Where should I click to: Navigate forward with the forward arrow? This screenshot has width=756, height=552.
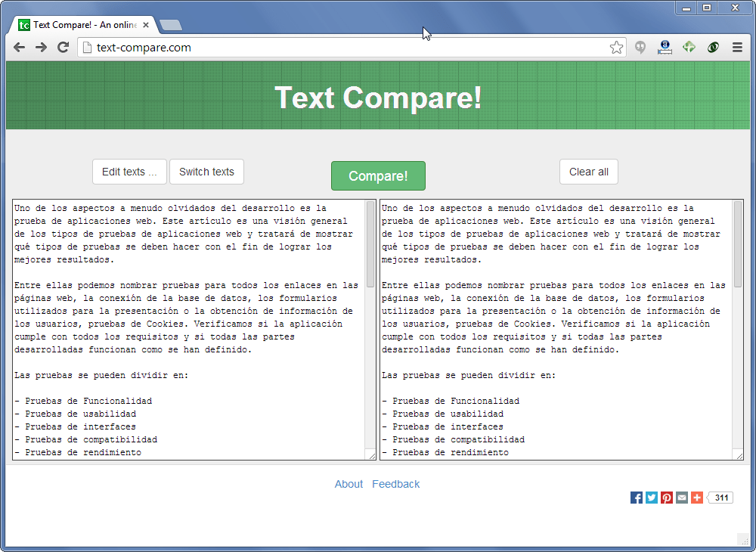[x=41, y=47]
